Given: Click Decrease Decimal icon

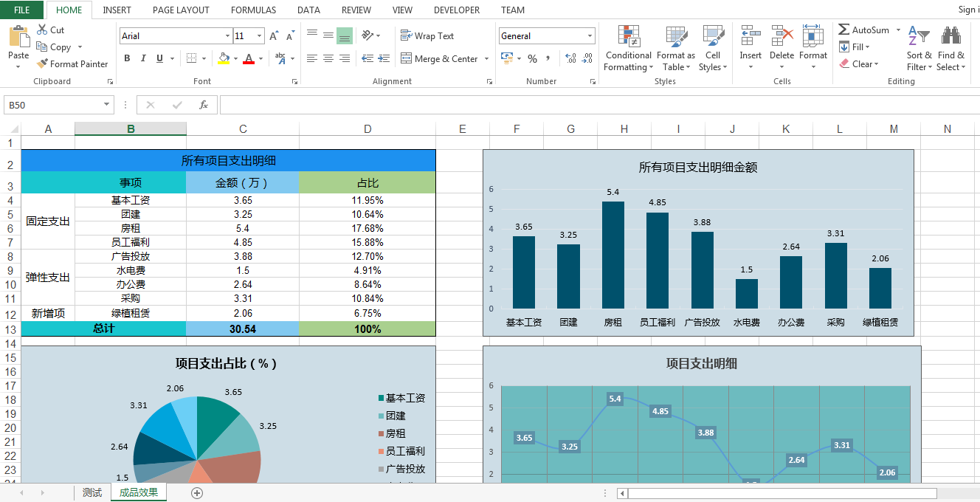Looking at the screenshot, I should [587, 58].
